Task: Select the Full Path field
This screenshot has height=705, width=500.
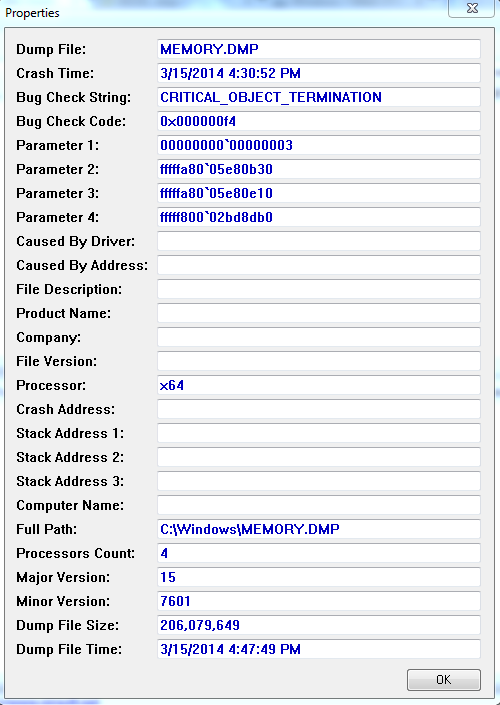Action: pyautogui.click(x=319, y=529)
